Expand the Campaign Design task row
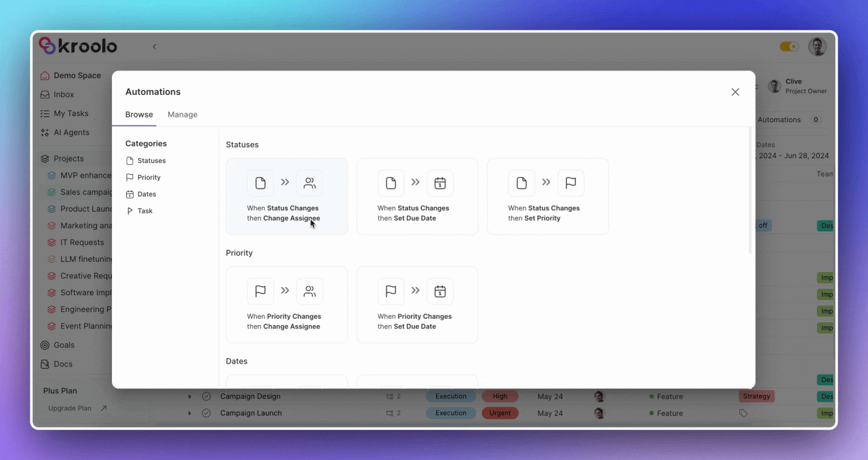This screenshot has width=868, height=460. (x=190, y=396)
